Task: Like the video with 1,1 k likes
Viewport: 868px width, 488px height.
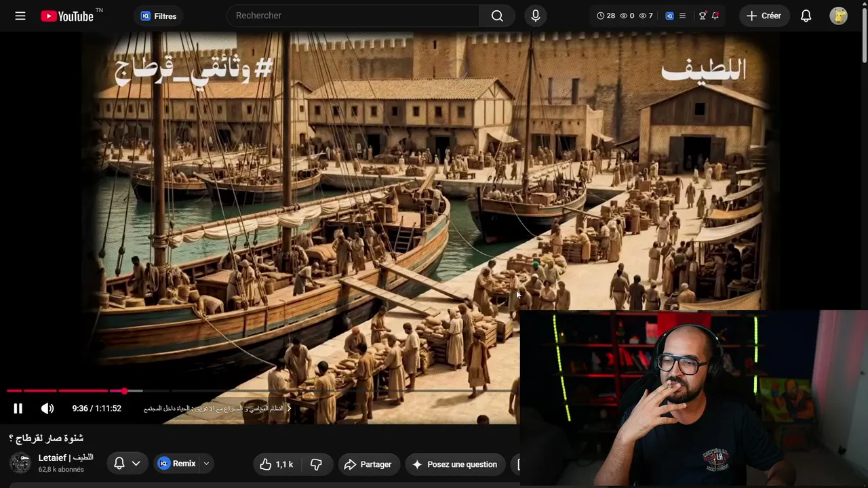Action: [x=277, y=464]
